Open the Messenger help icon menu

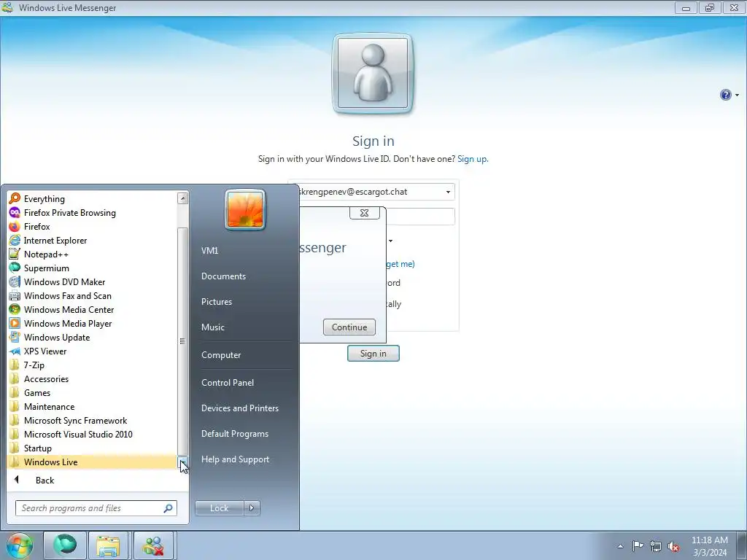[x=729, y=95]
